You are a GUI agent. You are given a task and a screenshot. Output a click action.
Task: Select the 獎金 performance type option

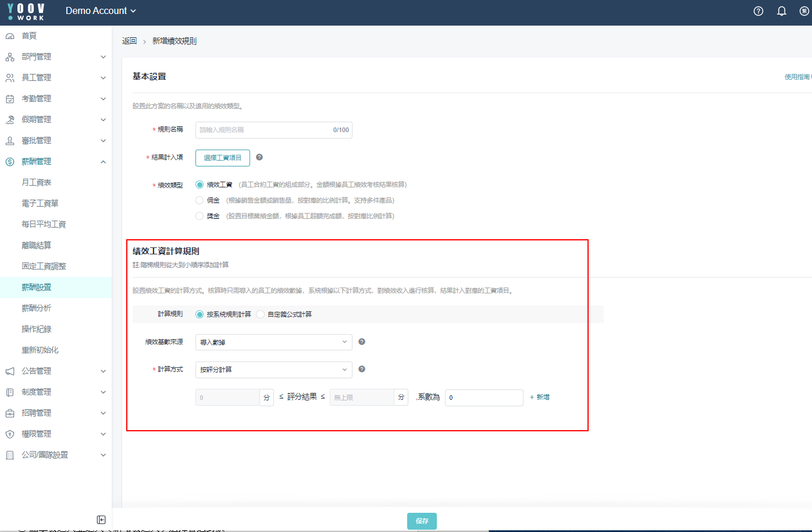coord(200,216)
